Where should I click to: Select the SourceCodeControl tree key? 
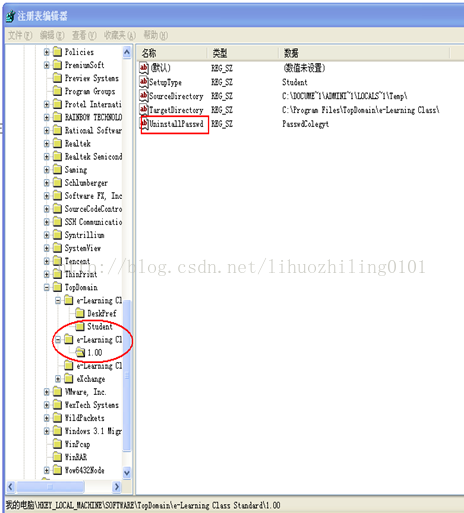click(93, 209)
